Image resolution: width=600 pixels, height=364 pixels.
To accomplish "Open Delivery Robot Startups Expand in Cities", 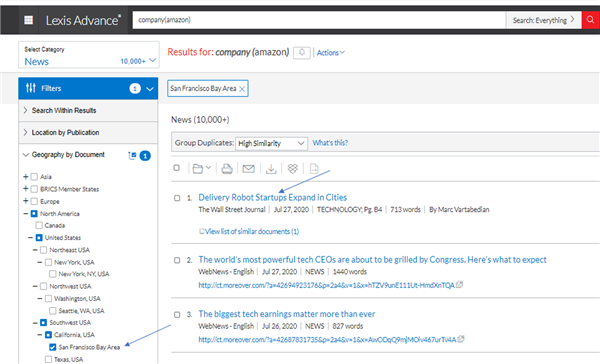I will click(272, 198).
